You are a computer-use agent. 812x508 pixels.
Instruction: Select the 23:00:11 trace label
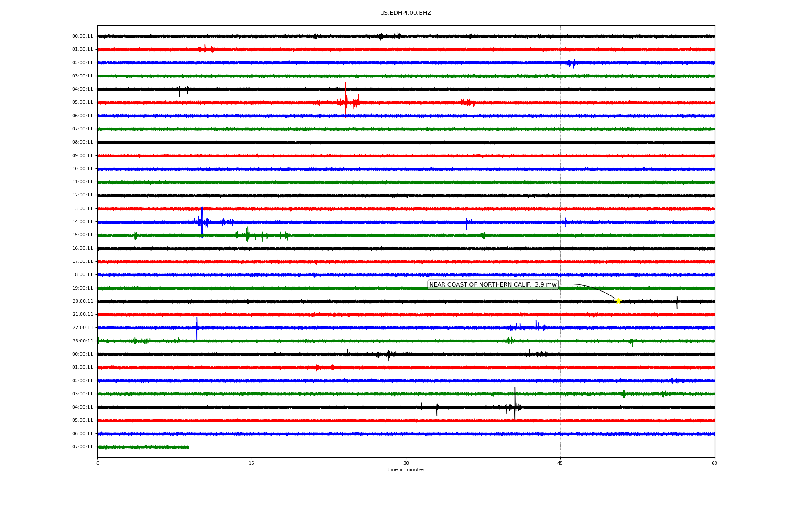pos(82,341)
